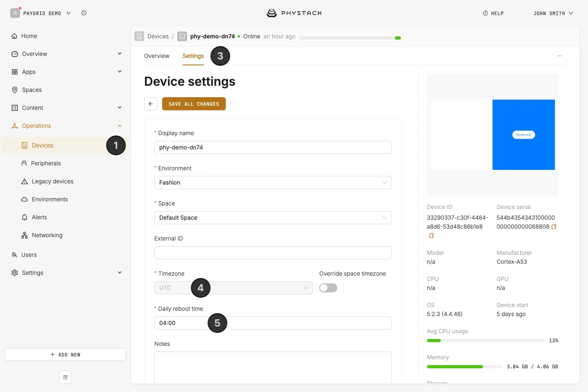
Task: Save all changes
Action: coord(194,104)
